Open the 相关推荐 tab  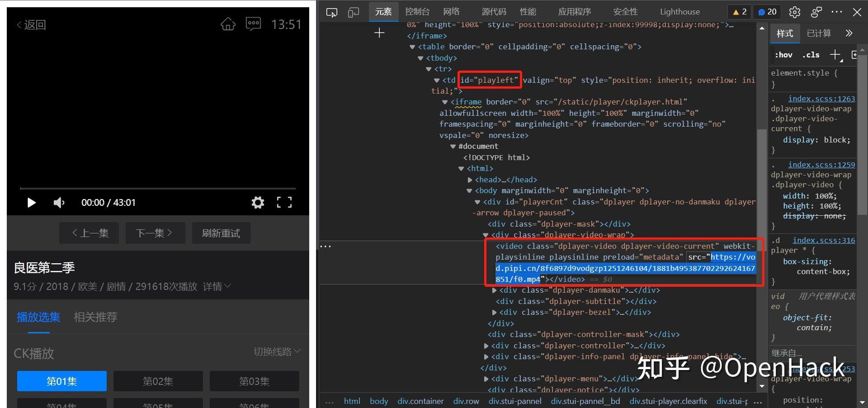[x=95, y=317]
